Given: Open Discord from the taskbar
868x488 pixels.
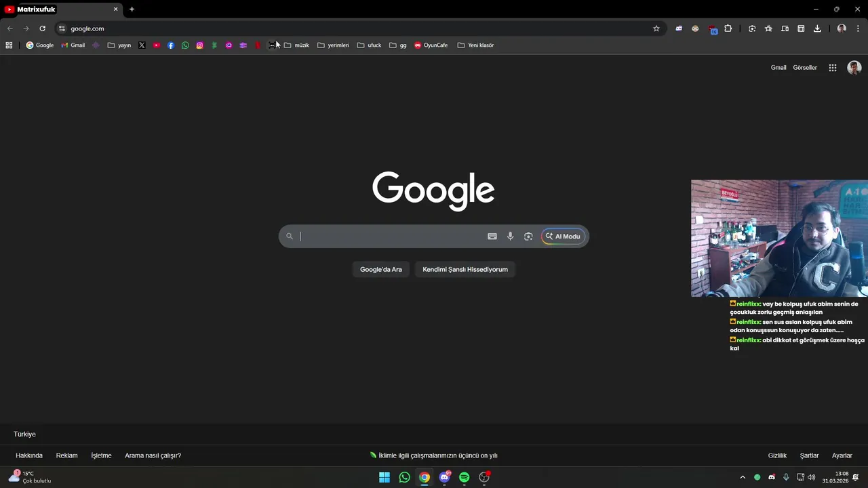Looking at the screenshot, I should [444, 477].
